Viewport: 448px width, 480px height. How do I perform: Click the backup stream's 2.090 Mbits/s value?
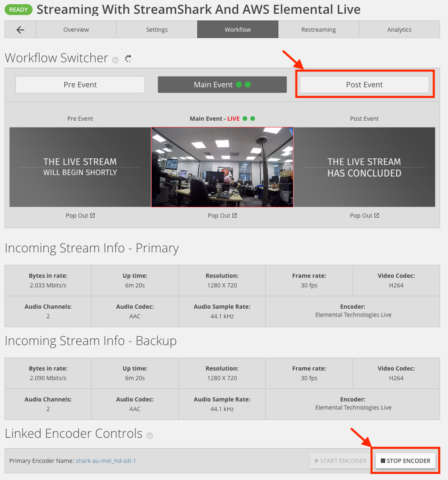(x=48, y=378)
